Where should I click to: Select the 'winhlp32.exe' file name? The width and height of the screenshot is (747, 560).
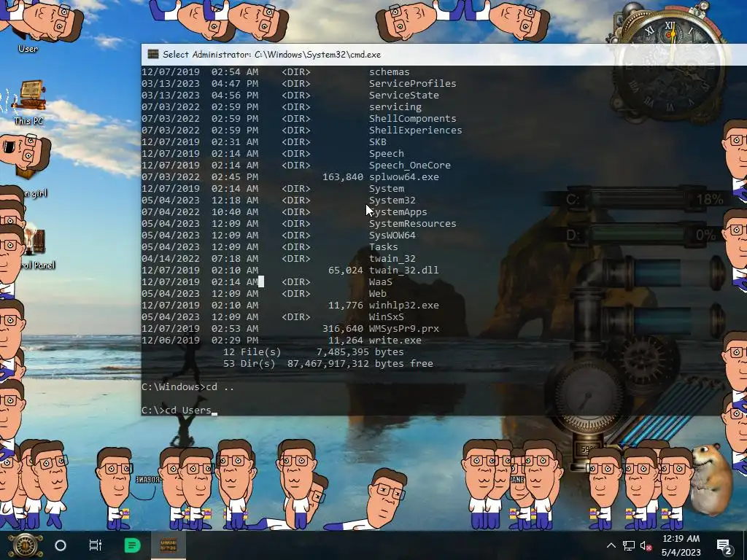point(404,306)
